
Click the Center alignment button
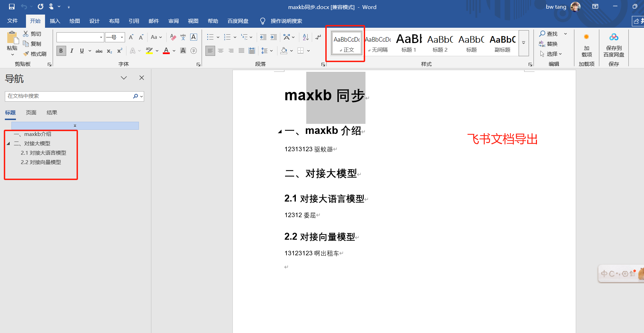(221, 51)
